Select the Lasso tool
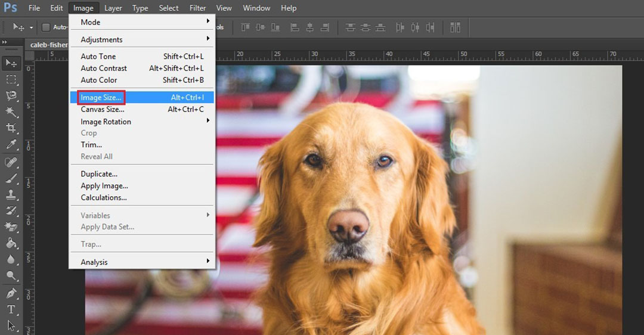 coord(11,95)
